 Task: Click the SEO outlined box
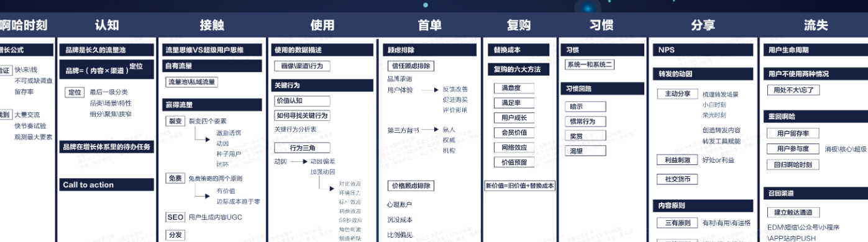pyautogui.click(x=175, y=217)
